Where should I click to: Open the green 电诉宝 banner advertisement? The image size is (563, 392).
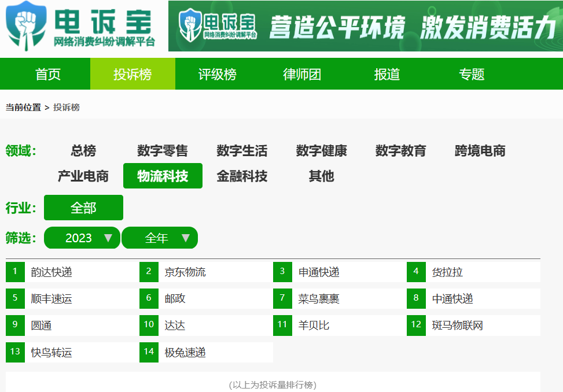365,26
